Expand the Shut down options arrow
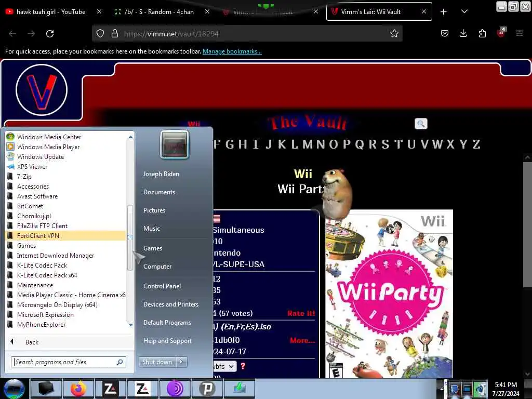The height and width of the screenshot is (399, 532). (181, 362)
